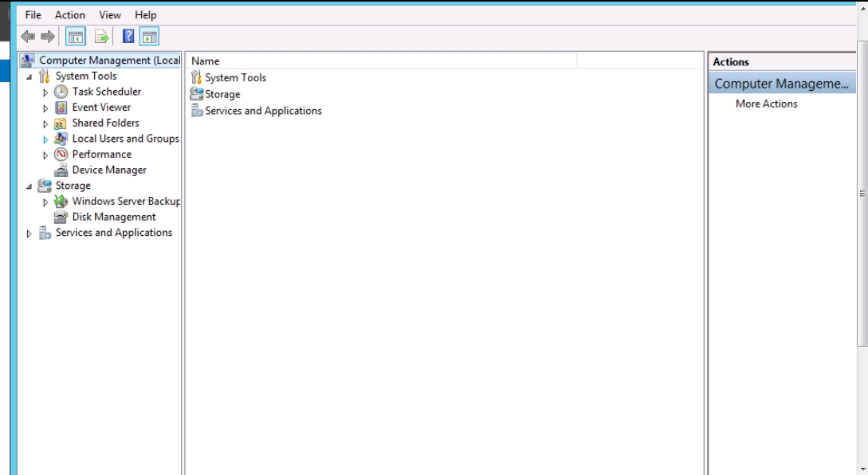
Task: Open the Action menu
Action: pyautogui.click(x=70, y=15)
